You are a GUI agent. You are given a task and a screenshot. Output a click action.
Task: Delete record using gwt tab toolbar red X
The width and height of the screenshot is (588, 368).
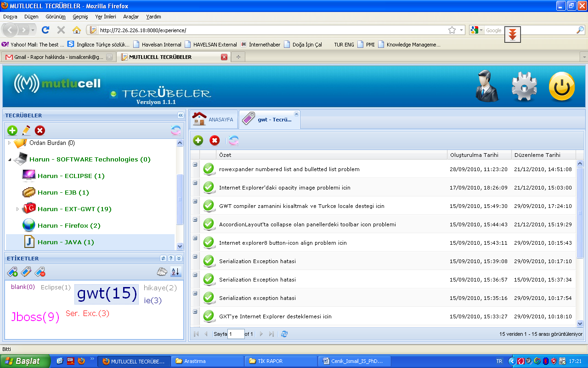(x=215, y=140)
